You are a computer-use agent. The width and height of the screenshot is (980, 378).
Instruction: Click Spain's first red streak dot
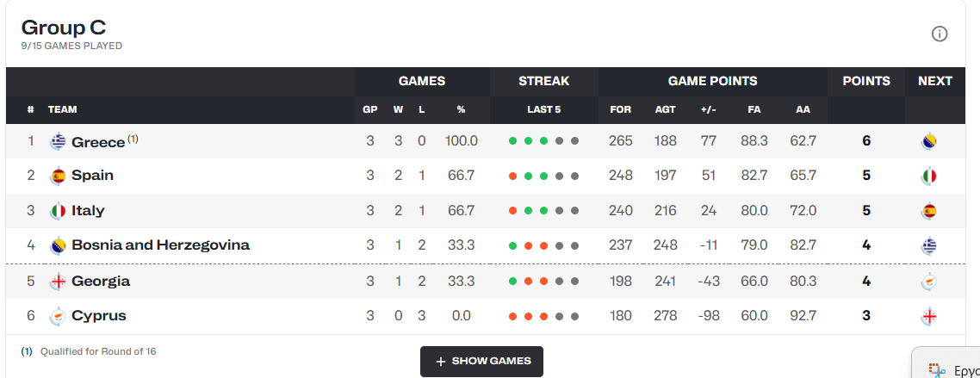pyautogui.click(x=513, y=177)
